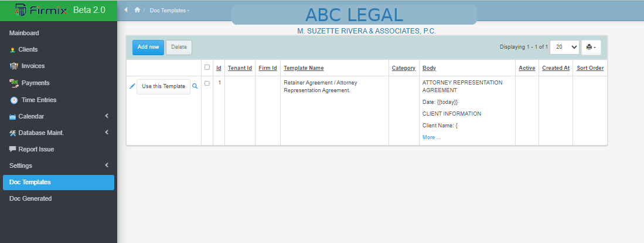Screen dimensions: 644x243
Task: Sort by Created At column header
Action: point(556,68)
